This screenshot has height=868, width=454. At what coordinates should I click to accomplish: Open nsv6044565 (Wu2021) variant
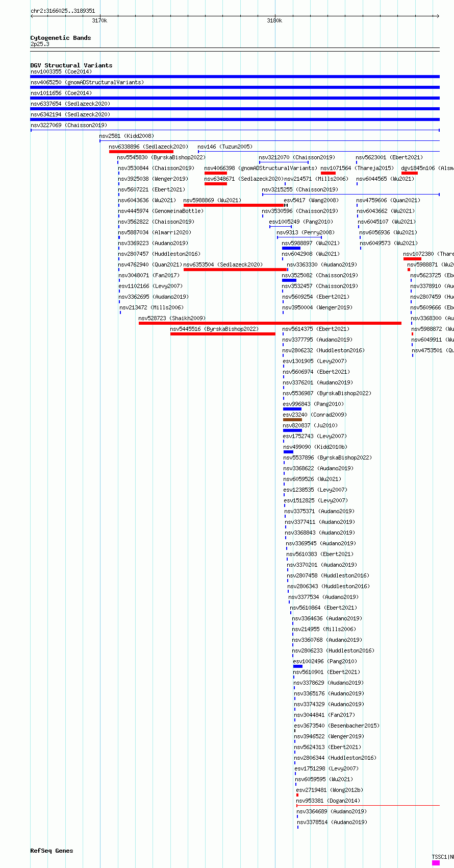point(386,179)
